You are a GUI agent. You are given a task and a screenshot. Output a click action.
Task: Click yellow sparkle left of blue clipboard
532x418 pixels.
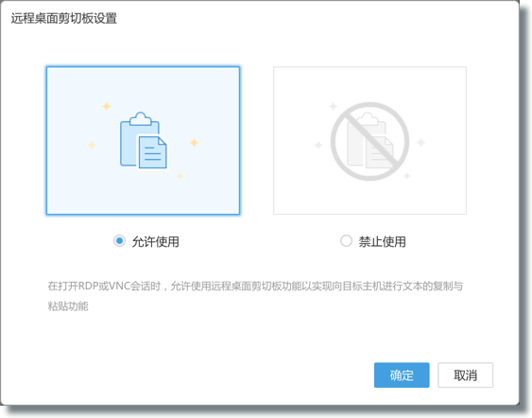[92, 146]
